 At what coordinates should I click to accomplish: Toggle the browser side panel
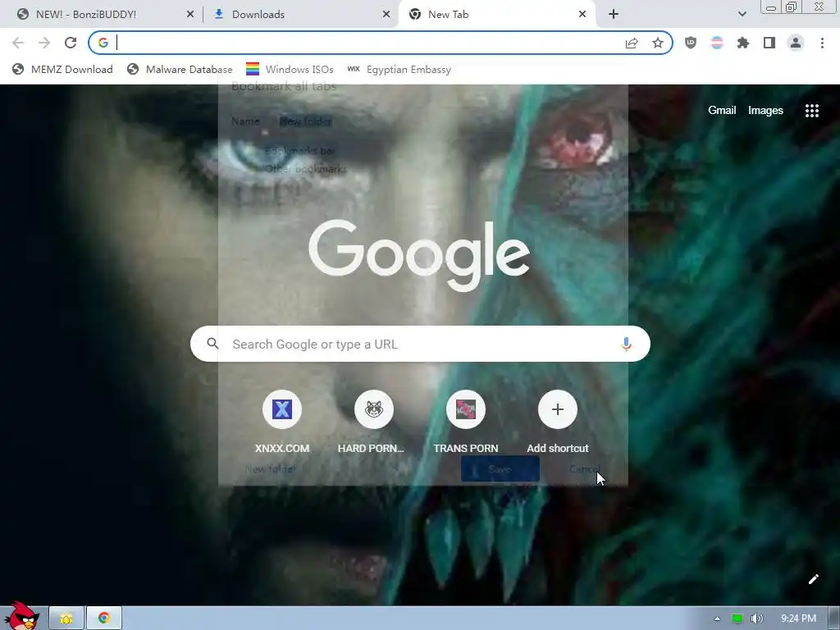[769, 43]
